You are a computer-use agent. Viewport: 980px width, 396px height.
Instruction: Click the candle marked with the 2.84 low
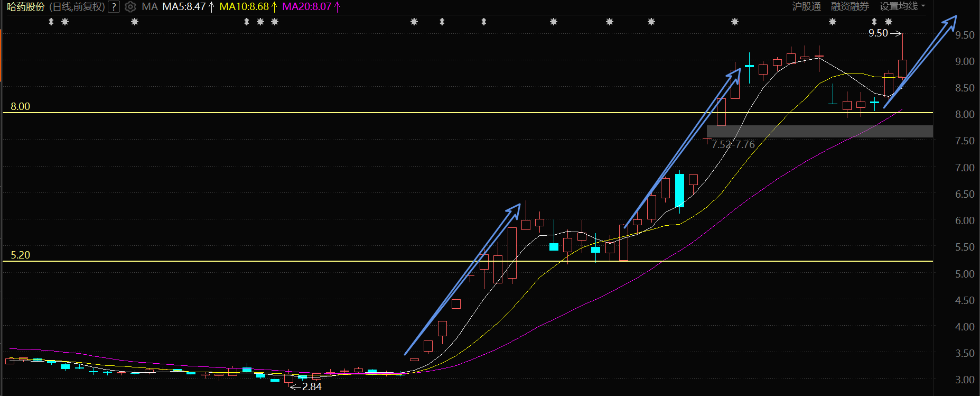288,379
